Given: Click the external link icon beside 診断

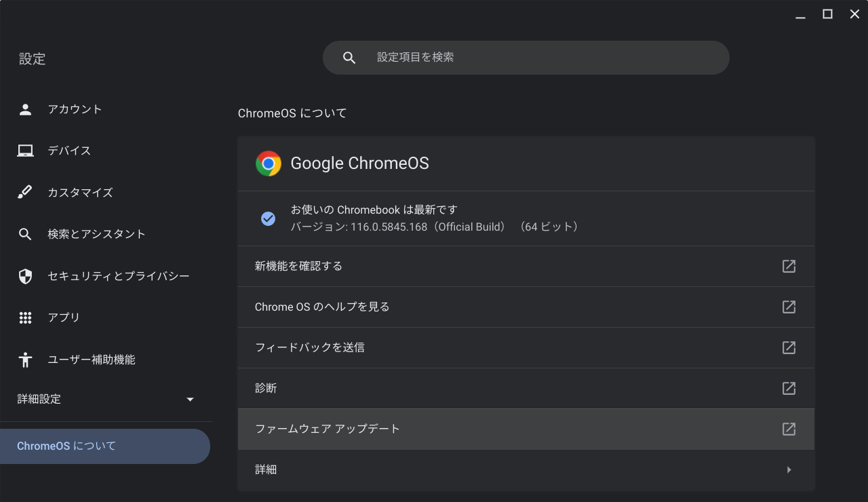Looking at the screenshot, I should click(x=788, y=388).
